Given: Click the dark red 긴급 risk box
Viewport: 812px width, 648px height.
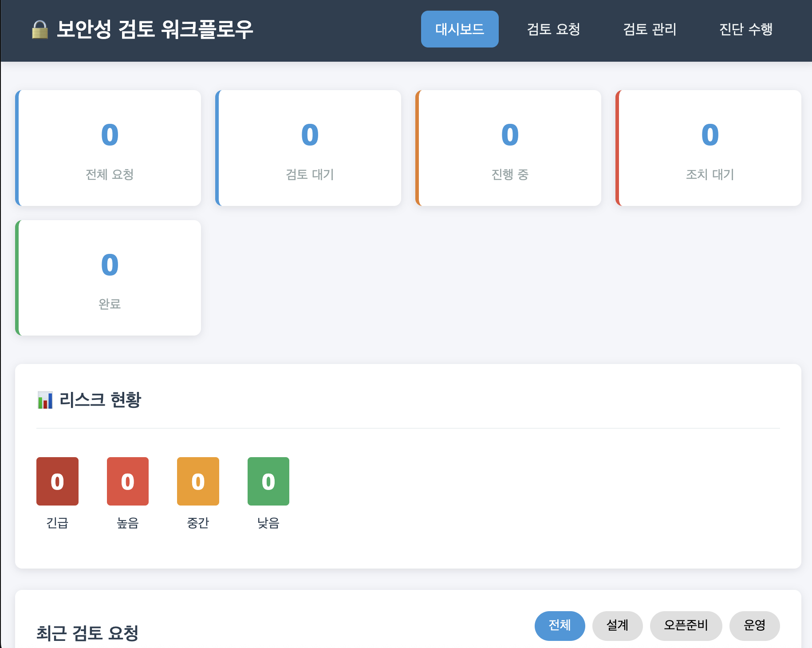Looking at the screenshot, I should [x=57, y=481].
